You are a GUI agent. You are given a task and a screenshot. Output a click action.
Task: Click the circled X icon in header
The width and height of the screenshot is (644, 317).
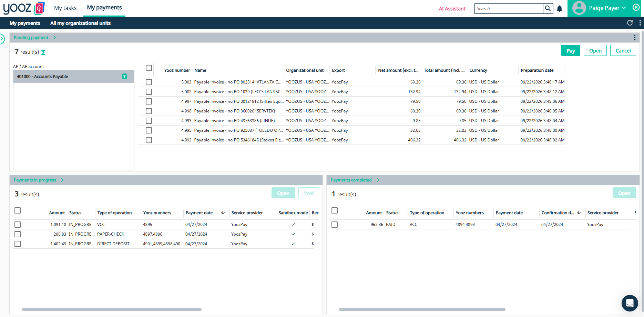636,7
